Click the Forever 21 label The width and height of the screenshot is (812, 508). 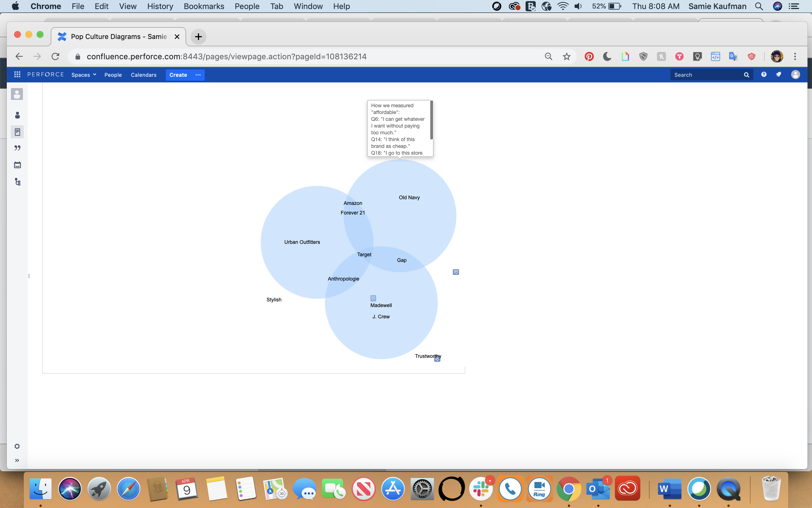353,213
